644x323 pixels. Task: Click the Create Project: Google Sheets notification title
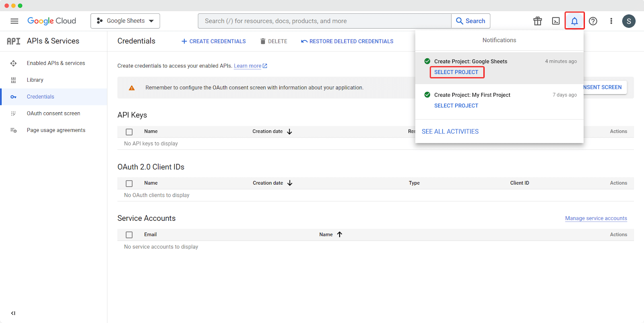click(x=471, y=62)
